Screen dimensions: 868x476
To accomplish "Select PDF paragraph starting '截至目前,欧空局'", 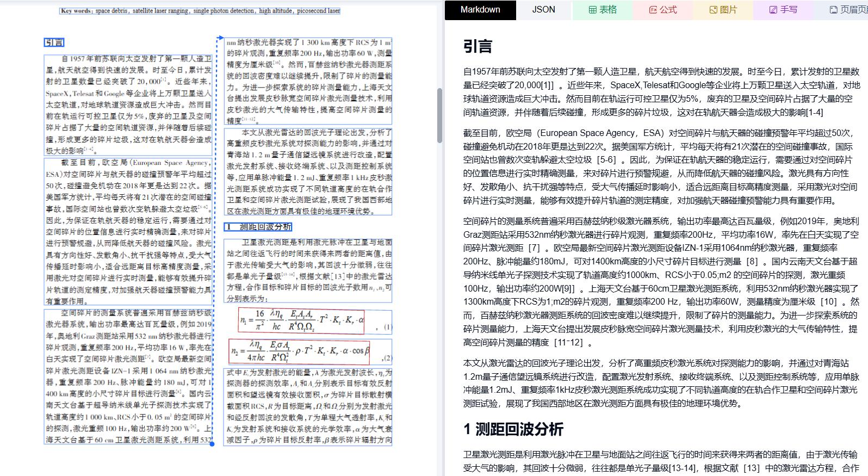I will point(128,231).
